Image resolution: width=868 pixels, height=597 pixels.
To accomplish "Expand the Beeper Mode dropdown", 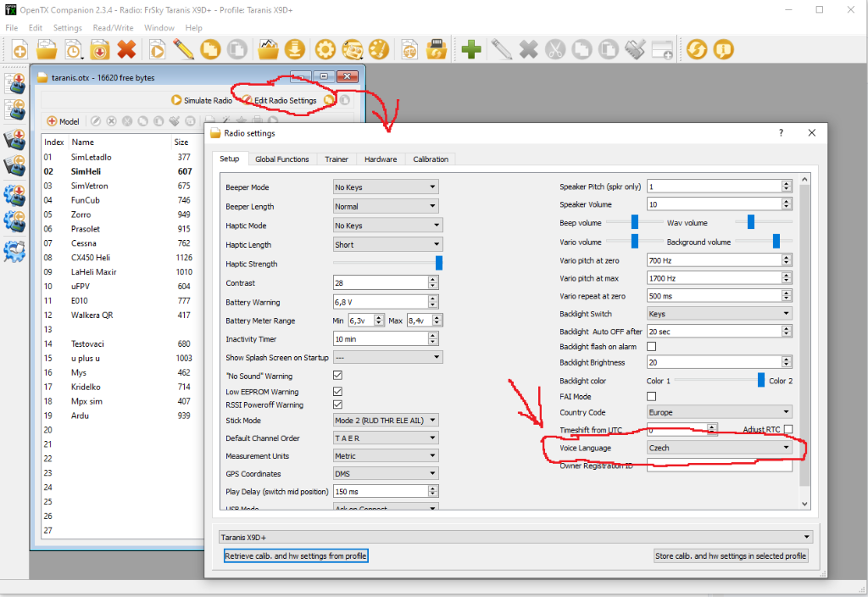I will click(x=386, y=187).
